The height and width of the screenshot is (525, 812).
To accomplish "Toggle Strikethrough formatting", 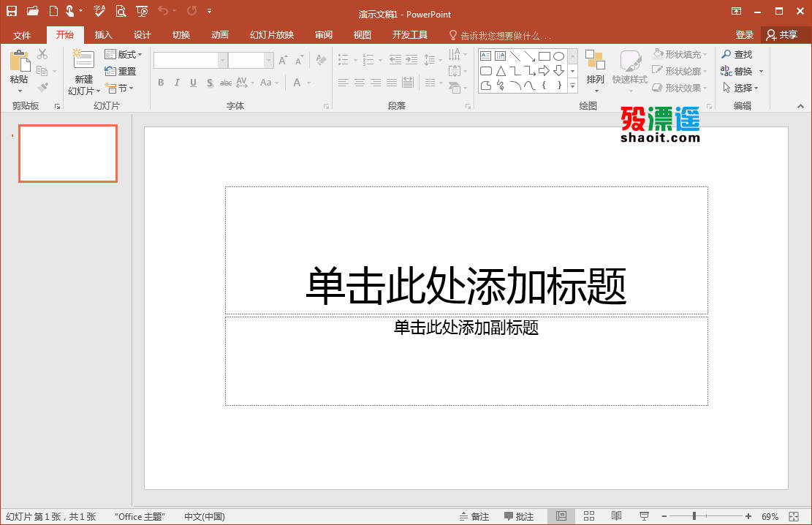I will [x=226, y=83].
